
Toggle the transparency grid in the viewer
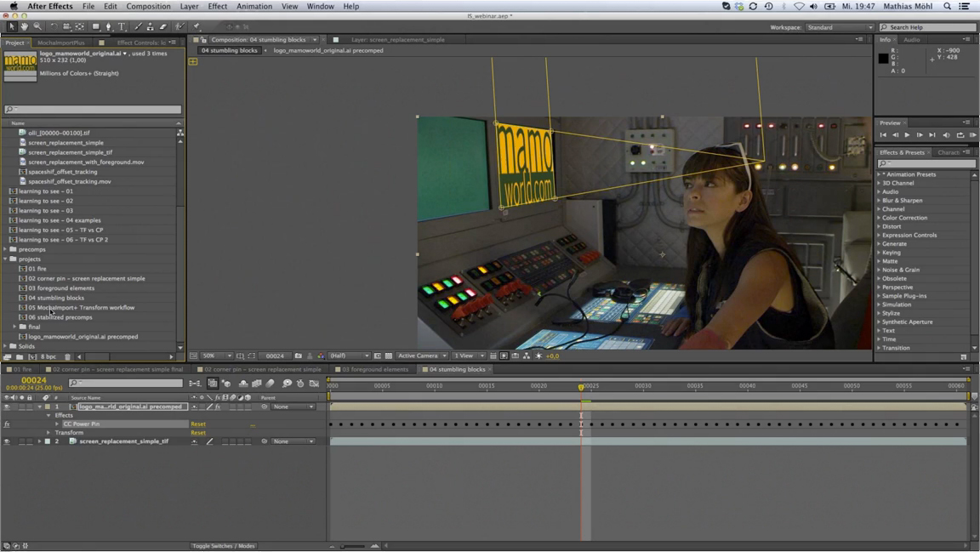pyautogui.click(x=389, y=356)
